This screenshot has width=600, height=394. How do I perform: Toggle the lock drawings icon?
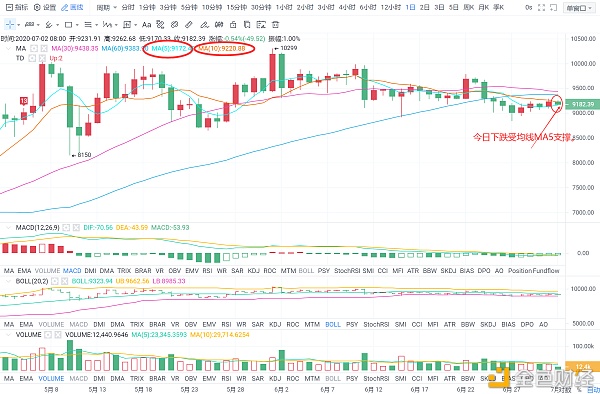click(x=233, y=25)
